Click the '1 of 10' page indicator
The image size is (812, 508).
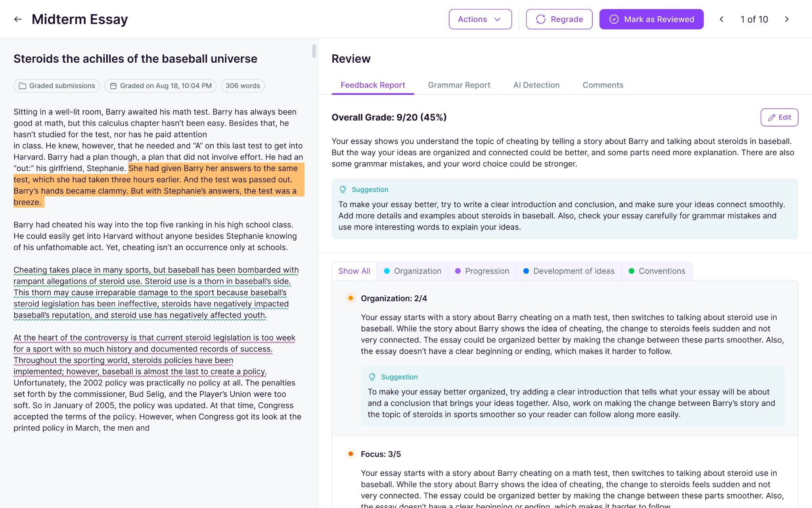click(754, 19)
